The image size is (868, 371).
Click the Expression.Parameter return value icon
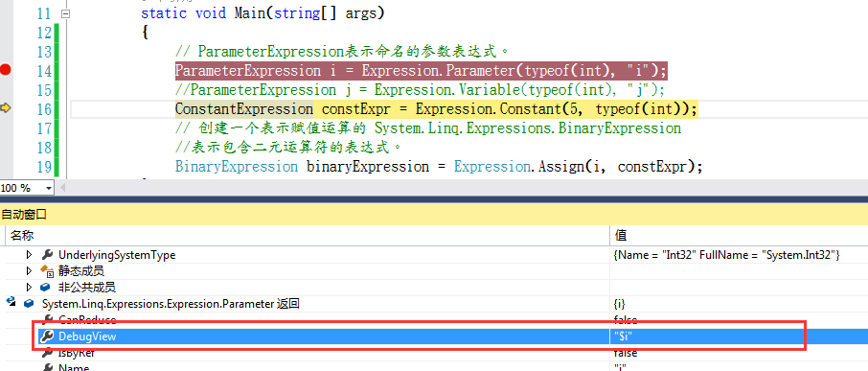pos(29,304)
